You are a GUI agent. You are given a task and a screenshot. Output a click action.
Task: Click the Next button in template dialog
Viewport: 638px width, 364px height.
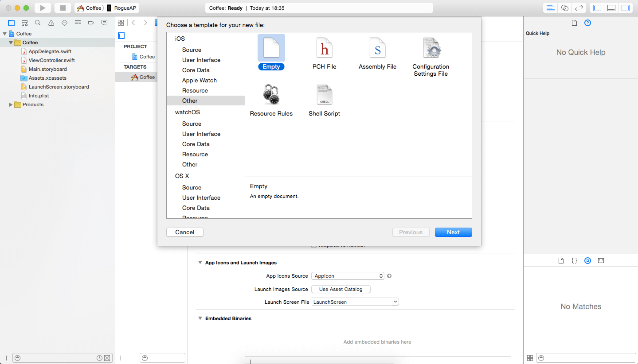point(453,232)
